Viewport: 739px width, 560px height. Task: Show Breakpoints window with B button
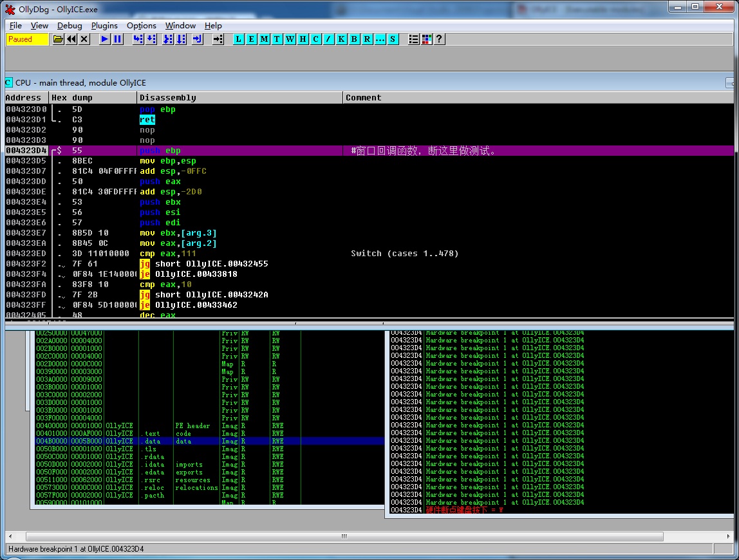pyautogui.click(x=354, y=39)
